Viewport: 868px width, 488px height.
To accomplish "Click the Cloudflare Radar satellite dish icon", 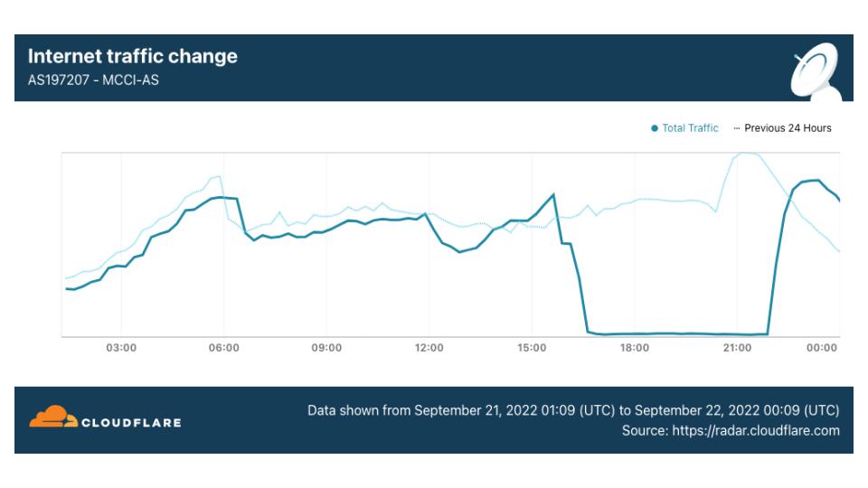I will [x=816, y=72].
